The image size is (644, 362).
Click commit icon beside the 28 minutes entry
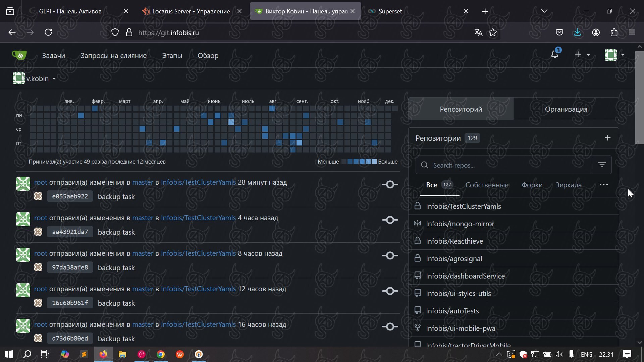click(390, 184)
